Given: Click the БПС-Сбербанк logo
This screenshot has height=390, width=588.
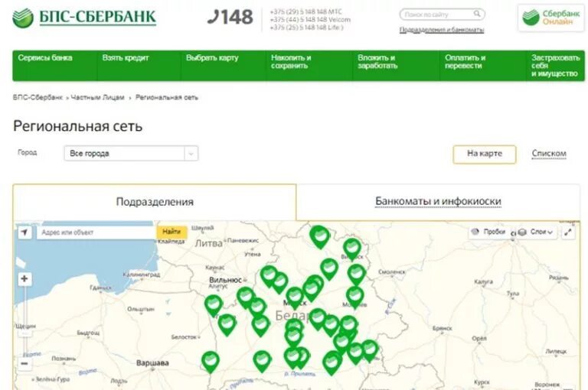Looking at the screenshot, I should point(84,18).
